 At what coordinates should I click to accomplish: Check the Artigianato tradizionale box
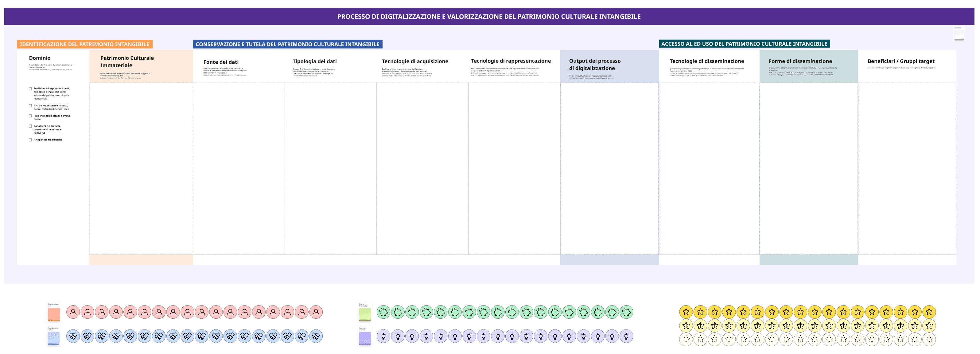coord(30,140)
